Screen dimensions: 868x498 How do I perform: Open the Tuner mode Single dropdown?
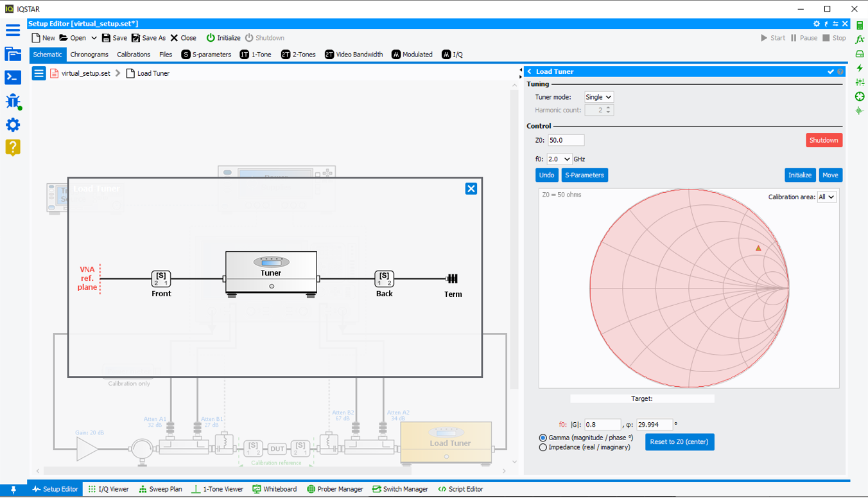point(599,97)
